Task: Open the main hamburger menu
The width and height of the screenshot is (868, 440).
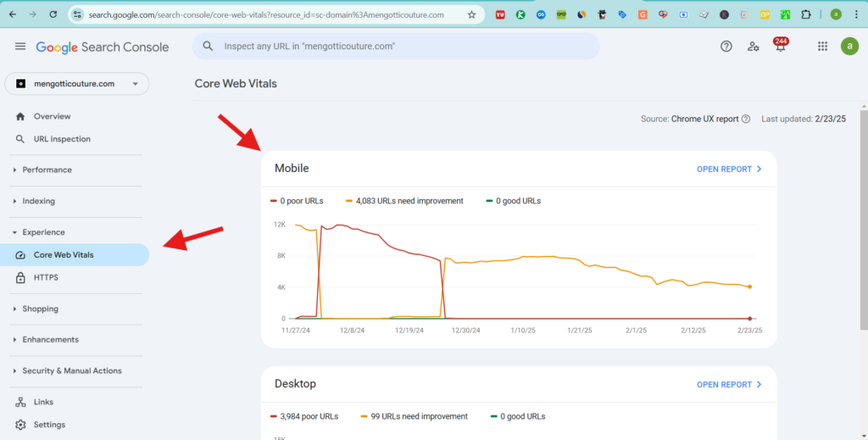Action: point(20,47)
